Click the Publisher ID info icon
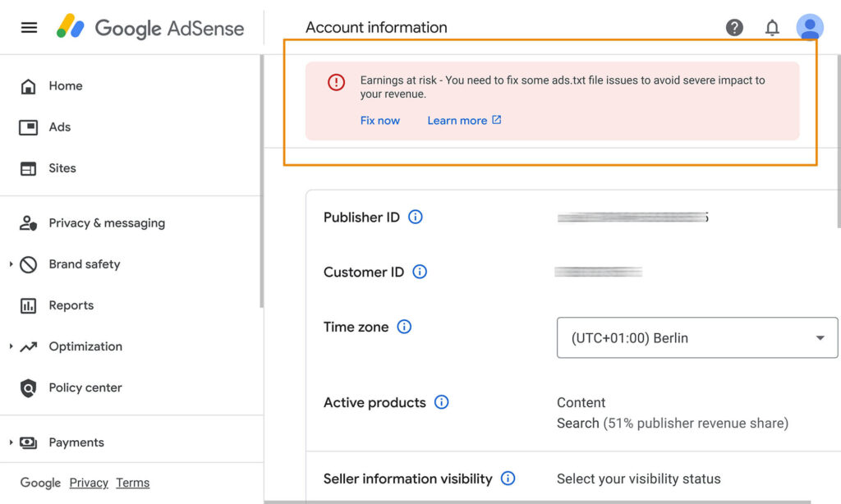This screenshot has height=504, width=841. [x=416, y=218]
